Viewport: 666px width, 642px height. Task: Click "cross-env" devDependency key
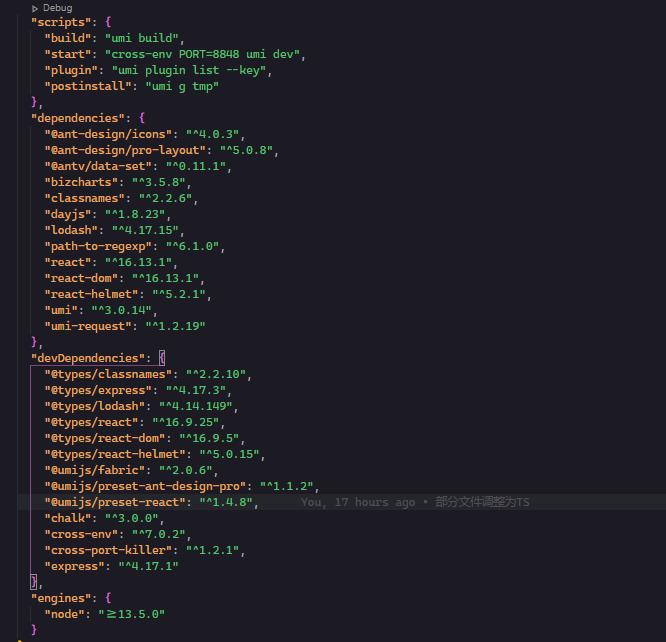coord(81,535)
